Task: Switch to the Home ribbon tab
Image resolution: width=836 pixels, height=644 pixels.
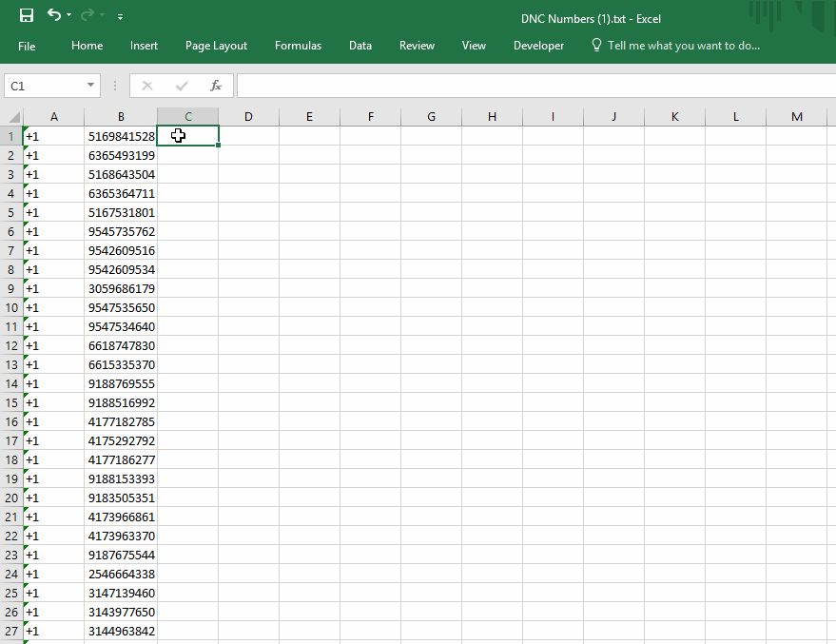Action: [x=87, y=46]
